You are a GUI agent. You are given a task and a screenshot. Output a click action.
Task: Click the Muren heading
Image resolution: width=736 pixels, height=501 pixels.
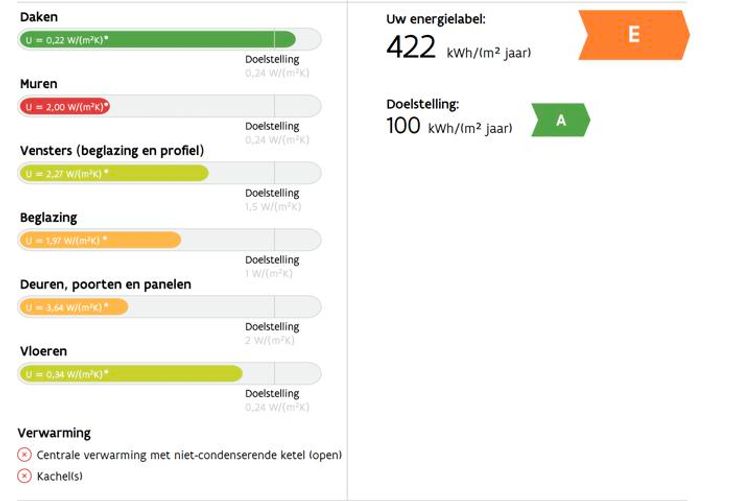coord(39,84)
